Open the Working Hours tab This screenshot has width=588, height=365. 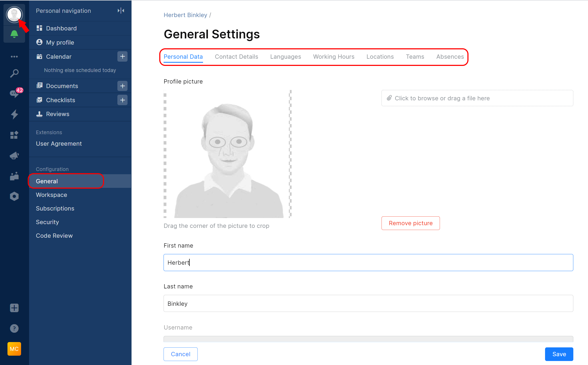pos(333,57)
